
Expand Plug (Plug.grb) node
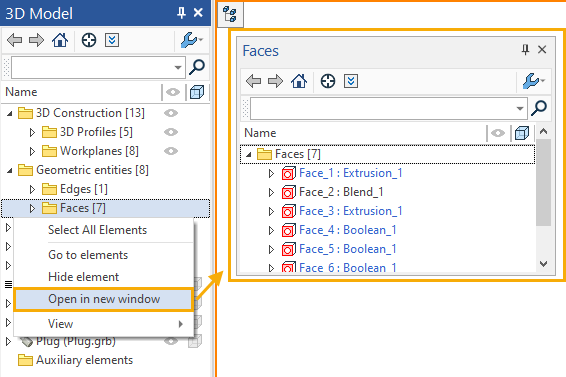coord(8,341)
